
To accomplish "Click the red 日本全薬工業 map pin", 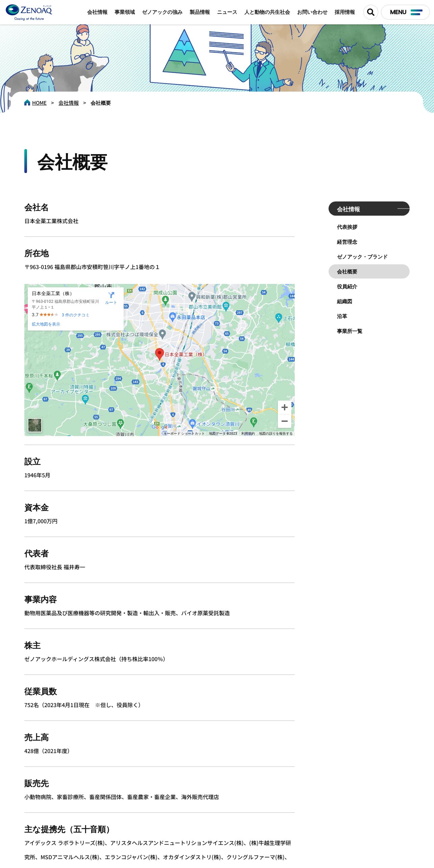I will pos(160,354).
